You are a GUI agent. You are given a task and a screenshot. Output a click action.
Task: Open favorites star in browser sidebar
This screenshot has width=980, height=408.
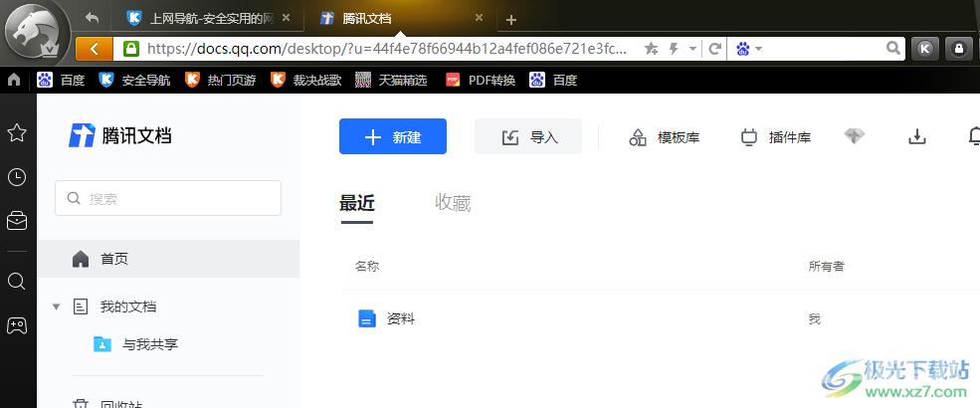(17, 132)
